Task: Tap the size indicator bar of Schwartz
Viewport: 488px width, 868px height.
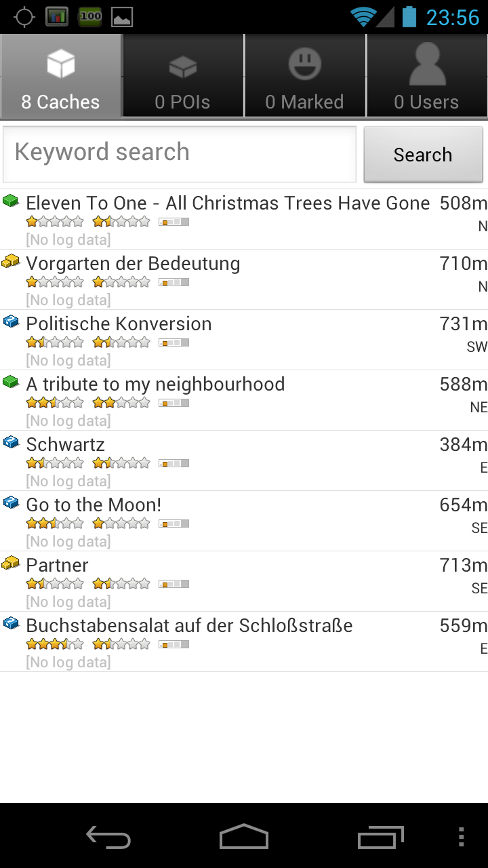Action: (174, 463)
